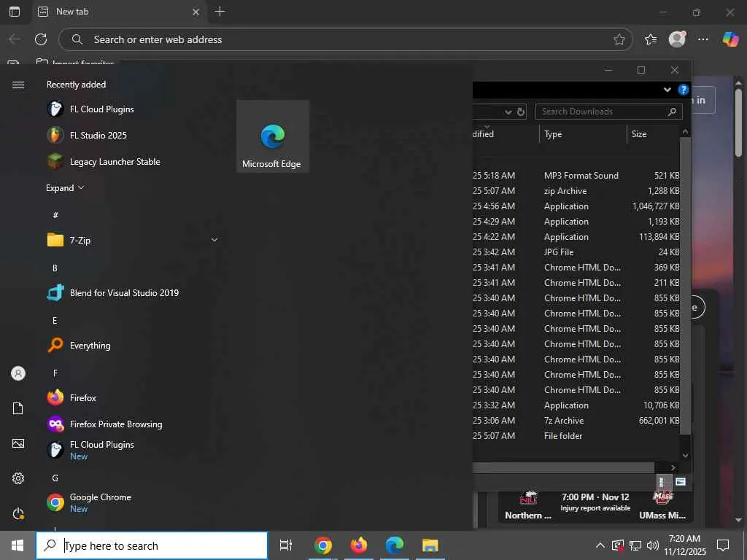Viewport: 747px width, 560px height.
Task: Click the taskbar search box
Action: click(x=152, y=545)
